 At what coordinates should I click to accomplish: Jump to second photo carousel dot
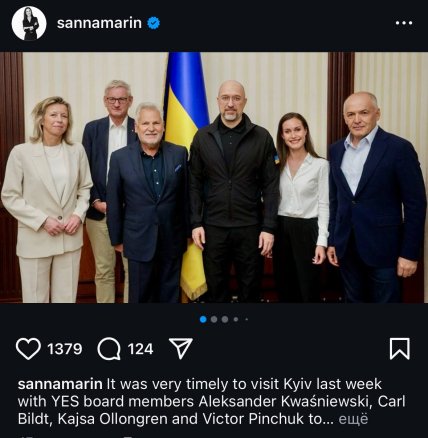pos(214,319)
